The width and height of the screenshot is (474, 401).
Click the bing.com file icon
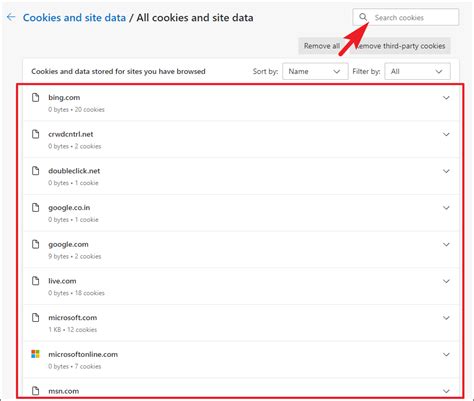pyautogui.click(x=35, y=97)
